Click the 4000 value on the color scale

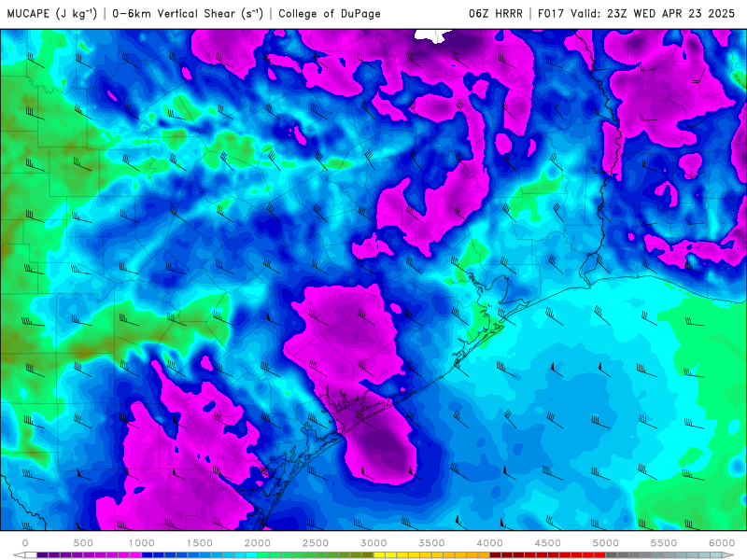tap(489, 543)
